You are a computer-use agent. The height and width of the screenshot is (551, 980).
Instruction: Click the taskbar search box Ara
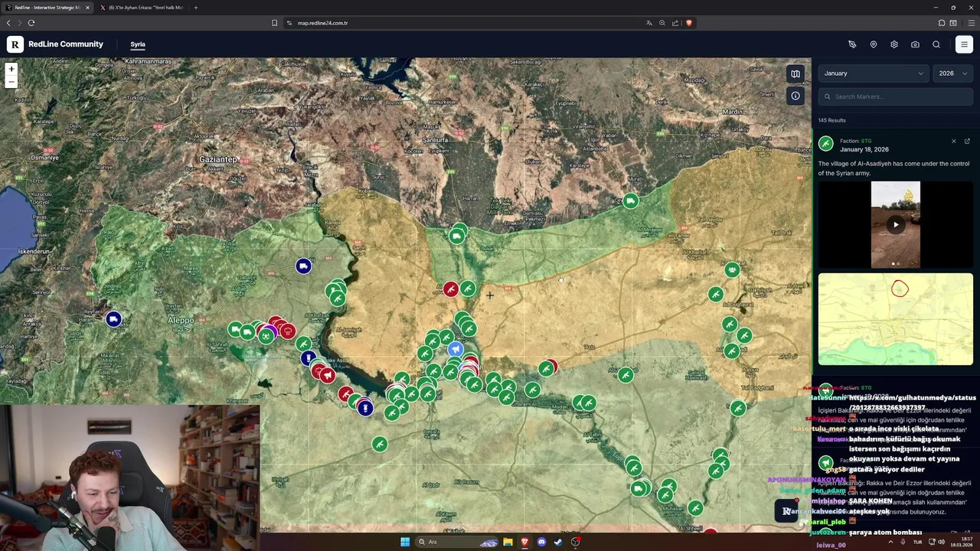click(x=458, y=542)
